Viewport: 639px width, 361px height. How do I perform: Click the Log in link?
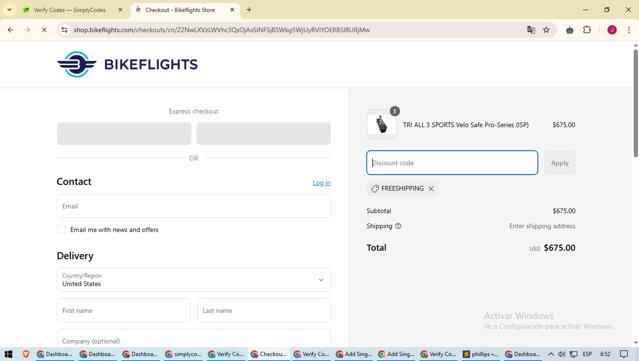(322, 183)
